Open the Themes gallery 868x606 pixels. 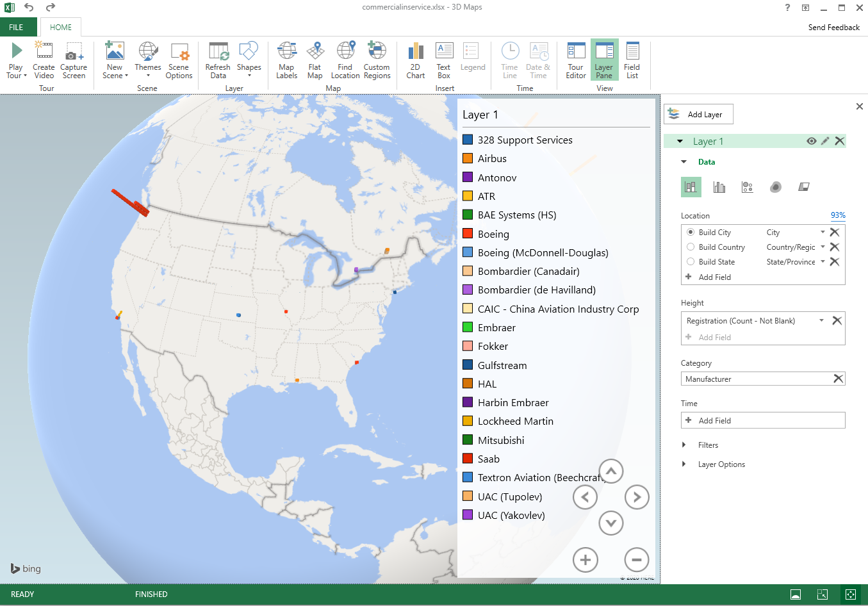click(x=148, y=60)
